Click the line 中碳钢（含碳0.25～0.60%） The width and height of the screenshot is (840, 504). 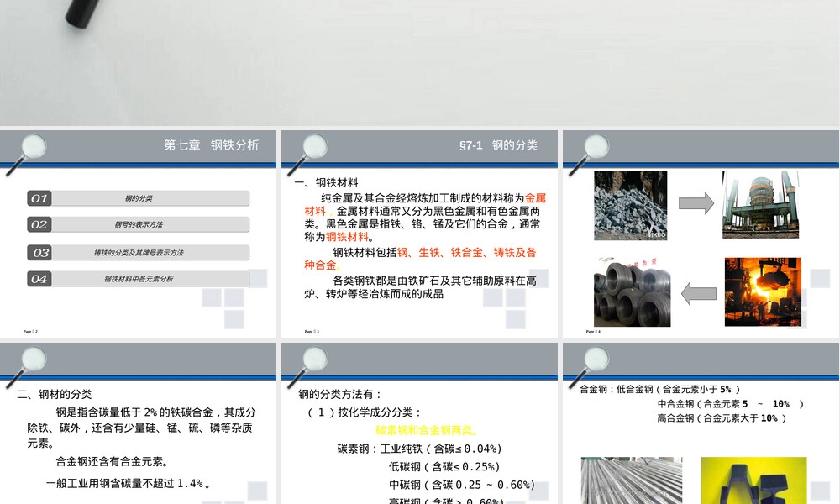[x=462, y=485]
